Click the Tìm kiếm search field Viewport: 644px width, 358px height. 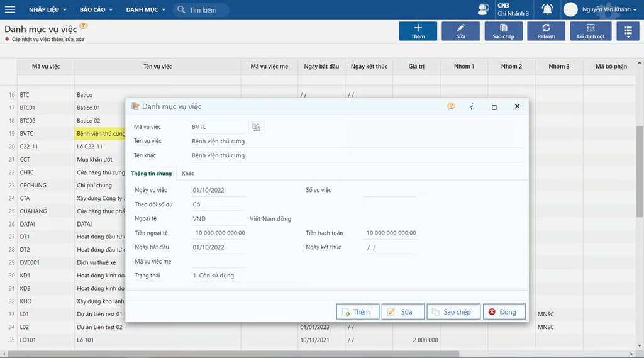(201, 9)
